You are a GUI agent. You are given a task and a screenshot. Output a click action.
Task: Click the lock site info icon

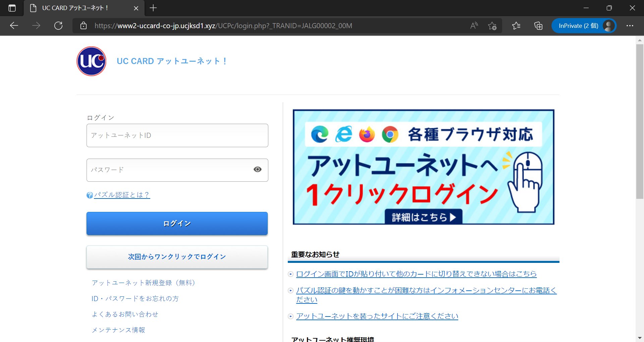pyautogui.click(x=84, y=26)
